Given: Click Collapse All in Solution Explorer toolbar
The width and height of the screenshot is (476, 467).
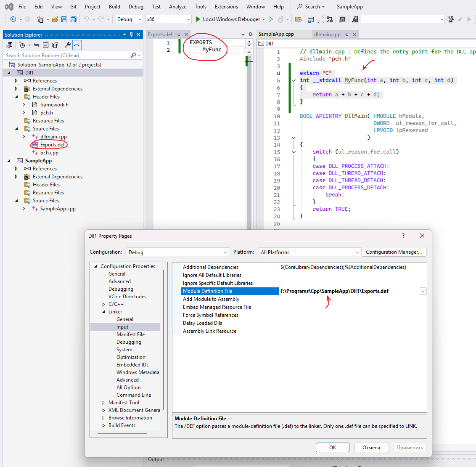Looking at the screenshot, I should point(46,45).
